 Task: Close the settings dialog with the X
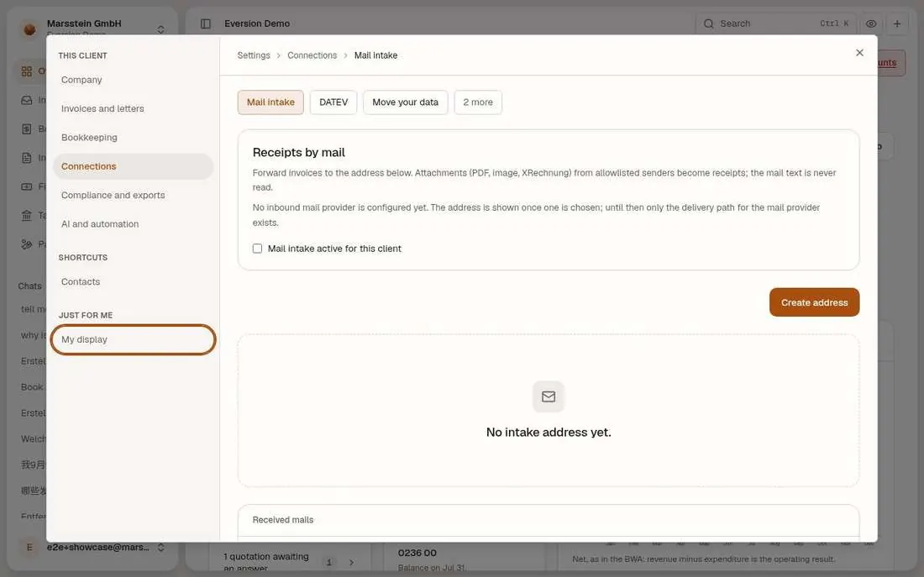pyautogui.click(x=859, y=53)
